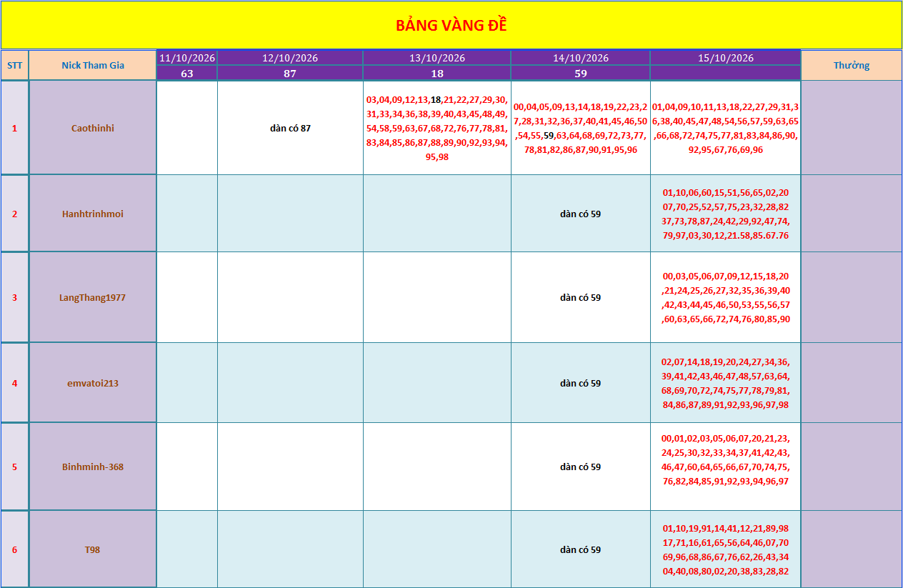Image resolution: width=903 pixels, height=588 pixels.
Task: Select LangThang1977's 15/10/2026 number list
Action: coord(726,297)
